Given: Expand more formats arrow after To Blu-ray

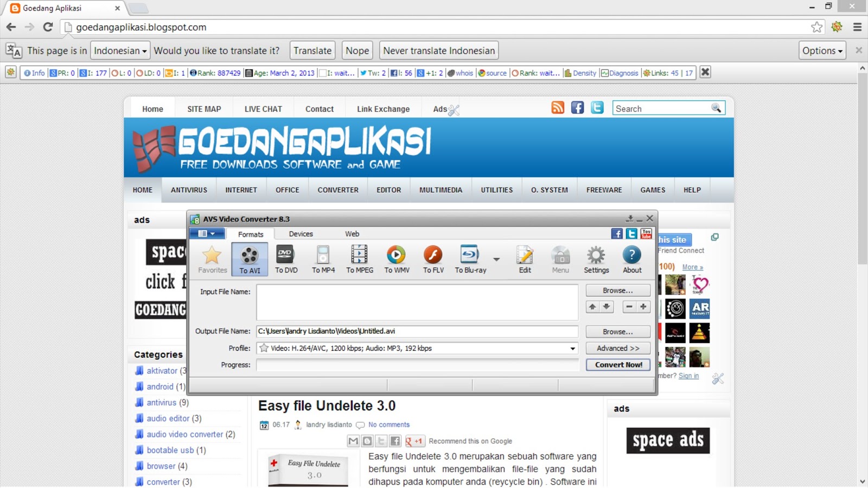Looking at the screenshot, I should pyautogui.click(x=496, y=259).
